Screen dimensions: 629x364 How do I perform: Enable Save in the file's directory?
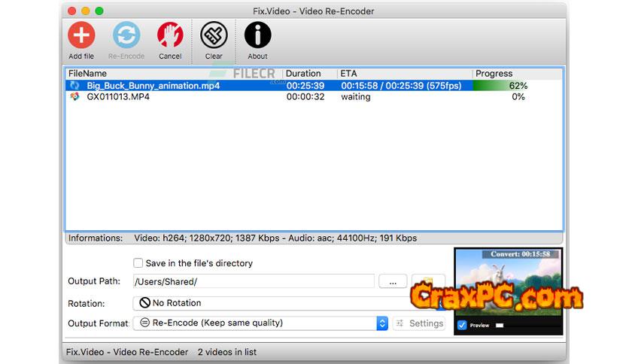coord(138,263)
